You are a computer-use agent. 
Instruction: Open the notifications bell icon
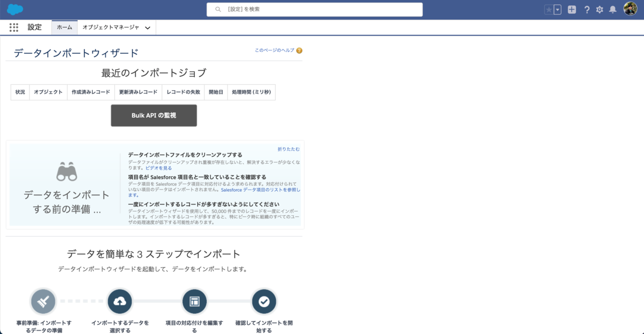click(612, 9)
